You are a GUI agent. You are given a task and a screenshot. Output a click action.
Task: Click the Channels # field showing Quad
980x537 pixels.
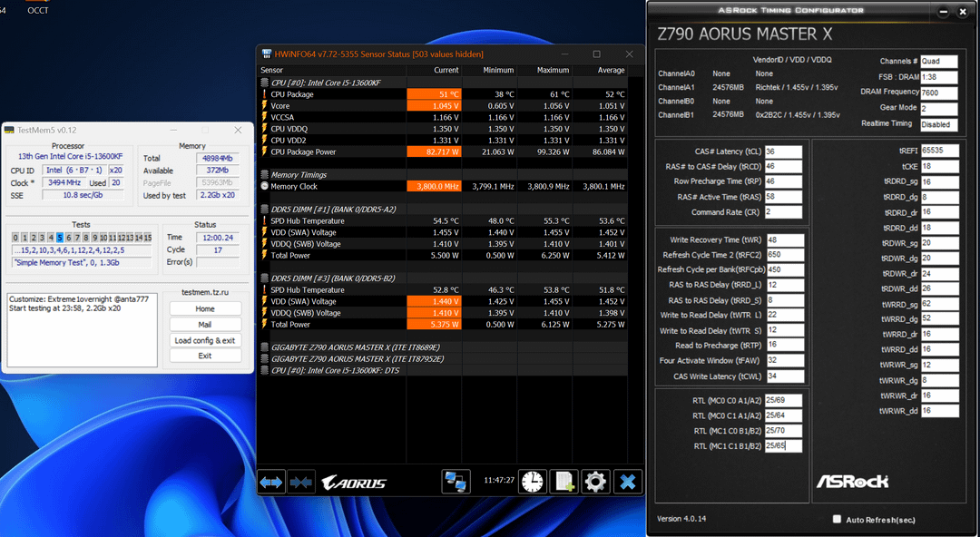(x=939, y=62)
